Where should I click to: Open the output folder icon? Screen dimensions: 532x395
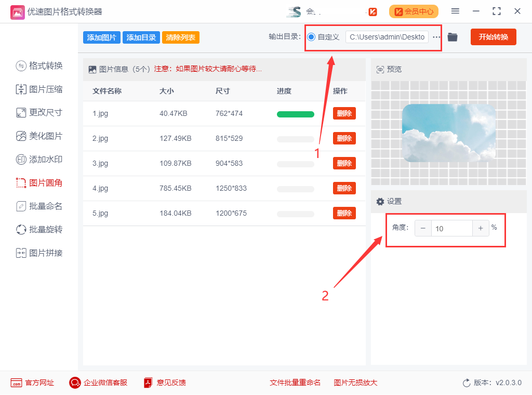(x=453, y=37)
